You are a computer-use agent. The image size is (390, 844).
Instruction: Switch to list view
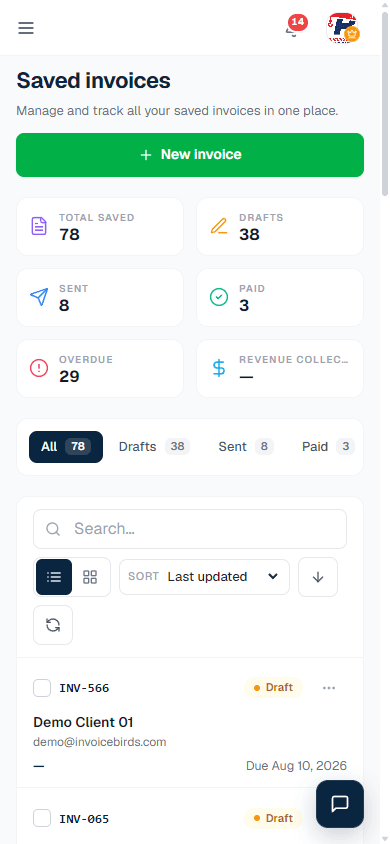54,577
